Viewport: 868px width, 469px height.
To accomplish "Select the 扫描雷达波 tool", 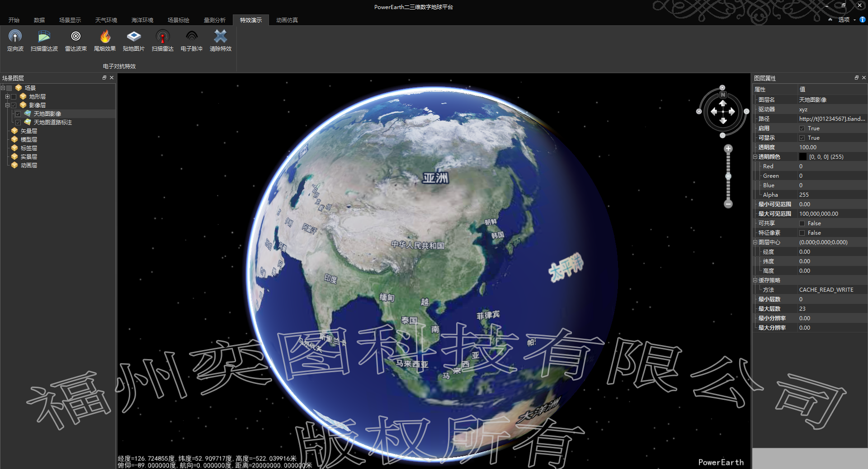I will (x=44, y=40).
